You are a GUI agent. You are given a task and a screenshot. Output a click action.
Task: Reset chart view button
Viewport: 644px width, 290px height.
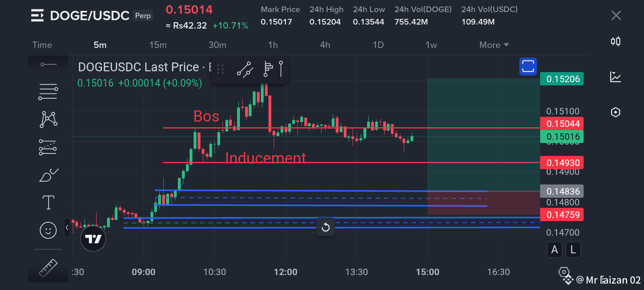[x=326, y=228]
